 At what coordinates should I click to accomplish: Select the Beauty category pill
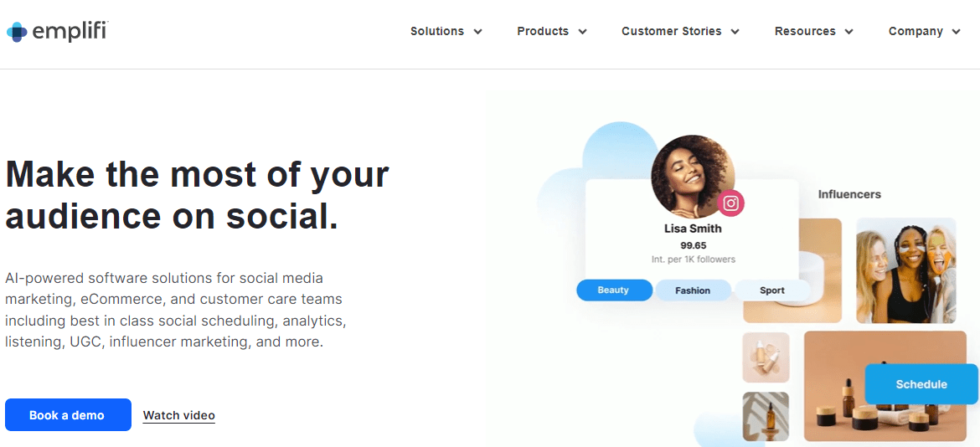tap(613, 290)
